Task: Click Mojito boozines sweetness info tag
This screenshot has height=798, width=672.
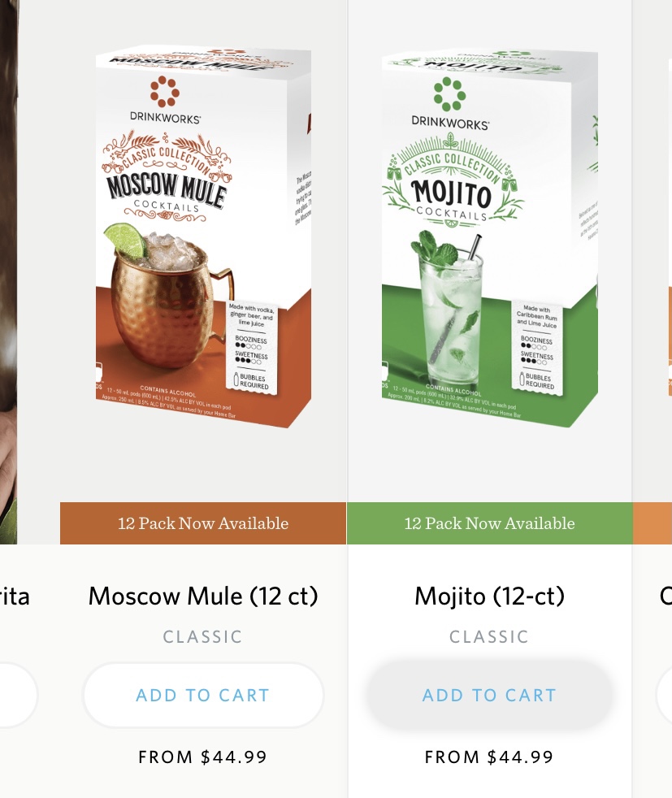Action: [x=537, y=347]
